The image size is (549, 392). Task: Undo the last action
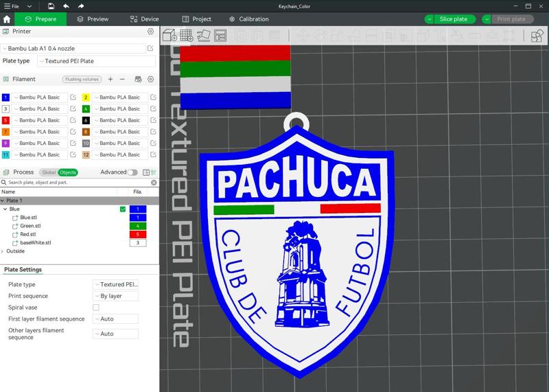coord(66,6)
